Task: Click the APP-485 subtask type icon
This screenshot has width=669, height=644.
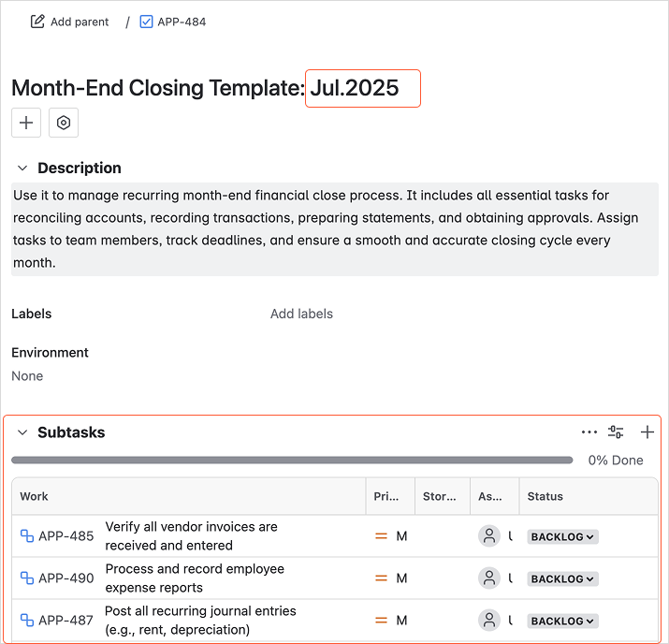Action: (27, 536)
